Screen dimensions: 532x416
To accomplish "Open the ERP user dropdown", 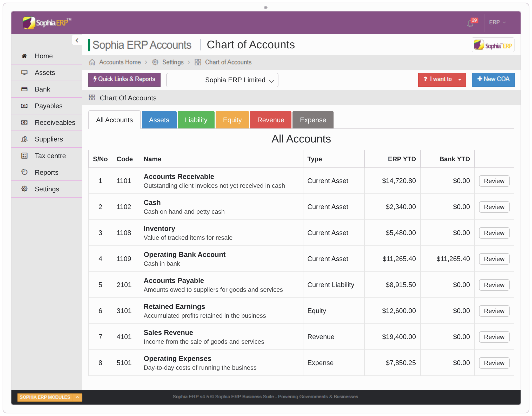I will [497, 22].
